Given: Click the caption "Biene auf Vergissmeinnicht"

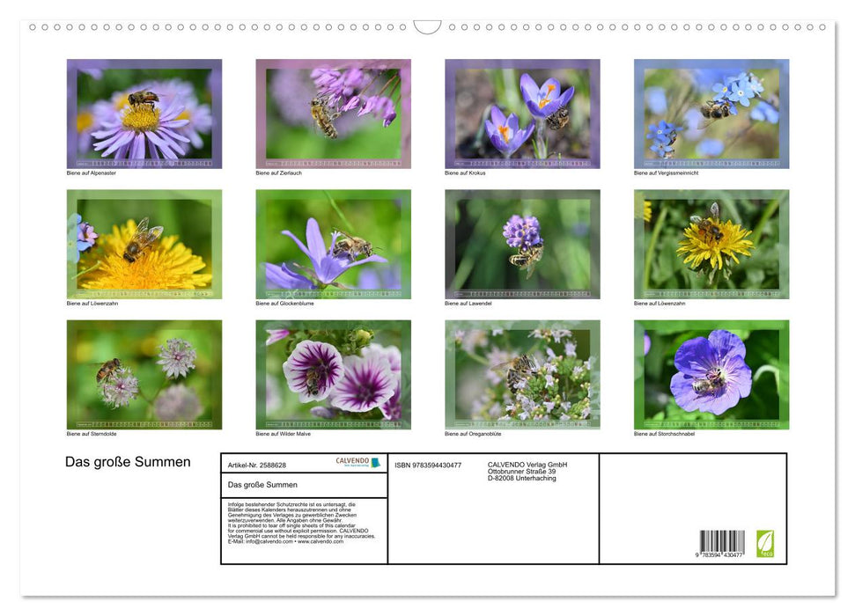Looking at the screenshot, I should [x=666, y=172].
